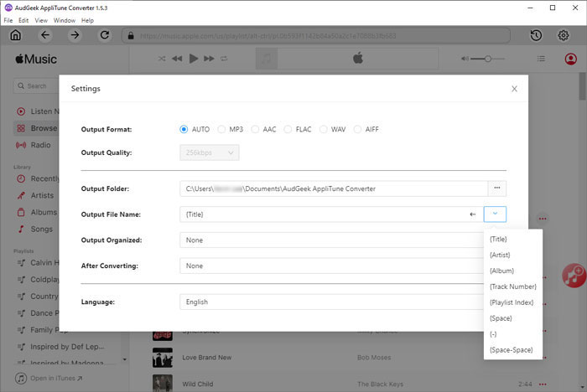Open the Language dropdown
Viewport: 587px width, 392px height.
[x=331, y=302]
